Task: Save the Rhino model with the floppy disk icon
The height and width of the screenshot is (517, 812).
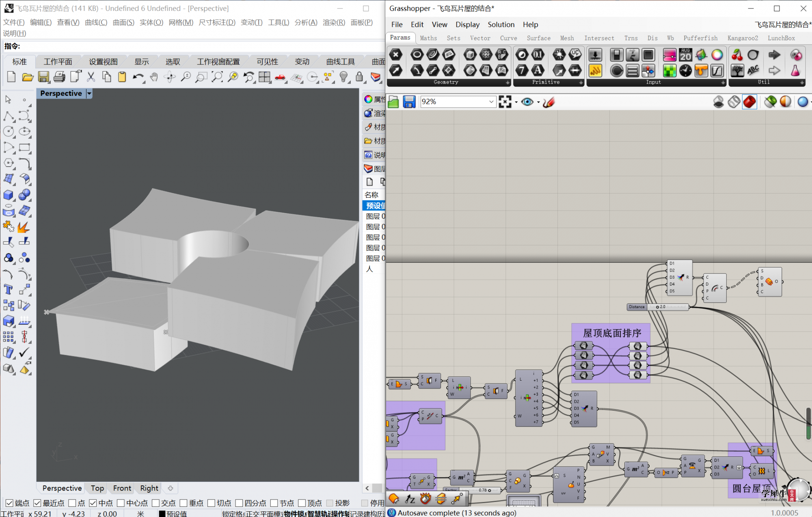Action: coord(43,77)
